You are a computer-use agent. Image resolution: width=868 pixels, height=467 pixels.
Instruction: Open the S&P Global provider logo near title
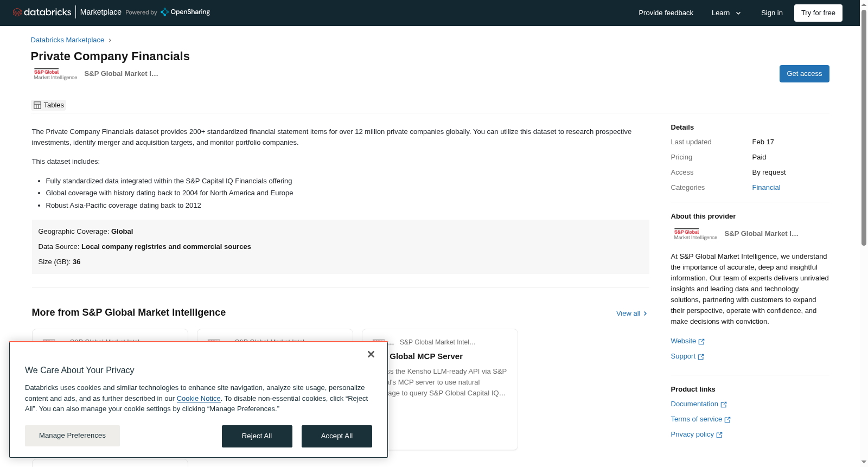[x=55, y=74]
